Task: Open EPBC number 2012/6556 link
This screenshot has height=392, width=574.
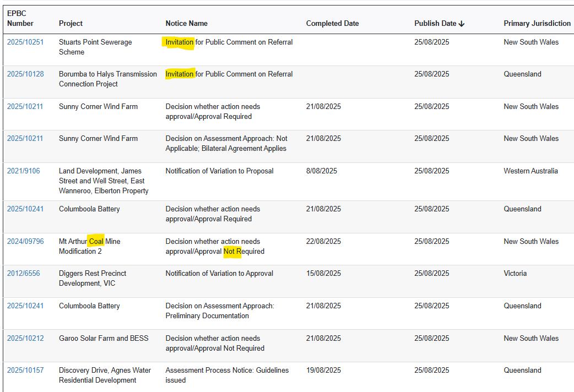Action: click(24, 274)
